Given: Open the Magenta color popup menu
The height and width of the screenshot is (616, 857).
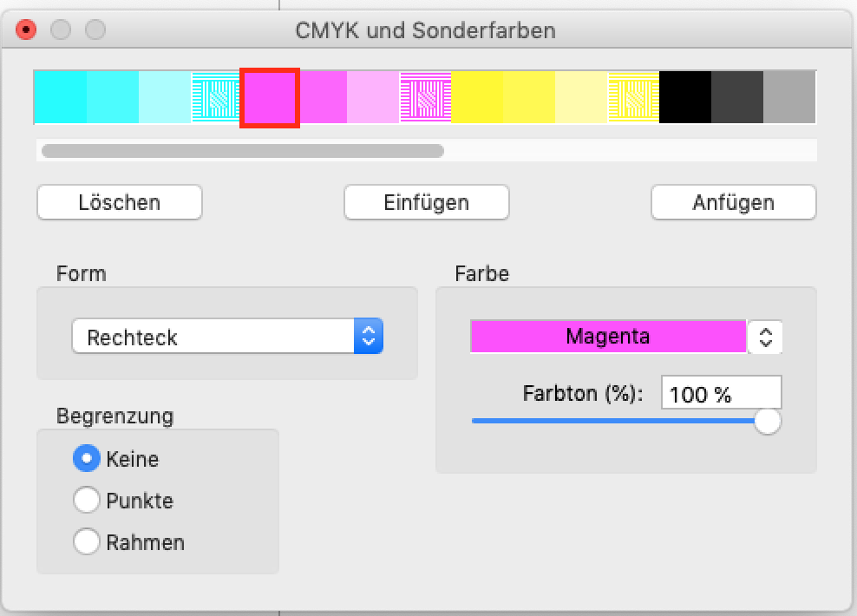Looking at the screenshot, I should [608, 336].
